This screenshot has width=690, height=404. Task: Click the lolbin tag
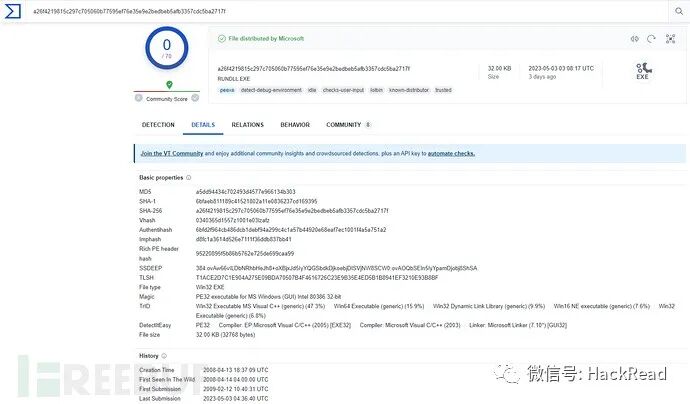[376, 90]
